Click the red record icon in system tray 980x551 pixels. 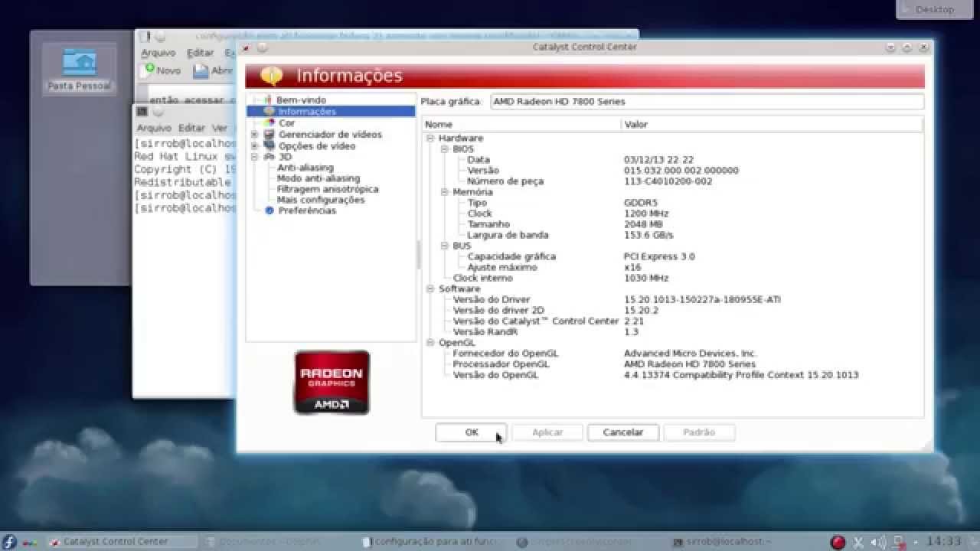pos(838,542)
